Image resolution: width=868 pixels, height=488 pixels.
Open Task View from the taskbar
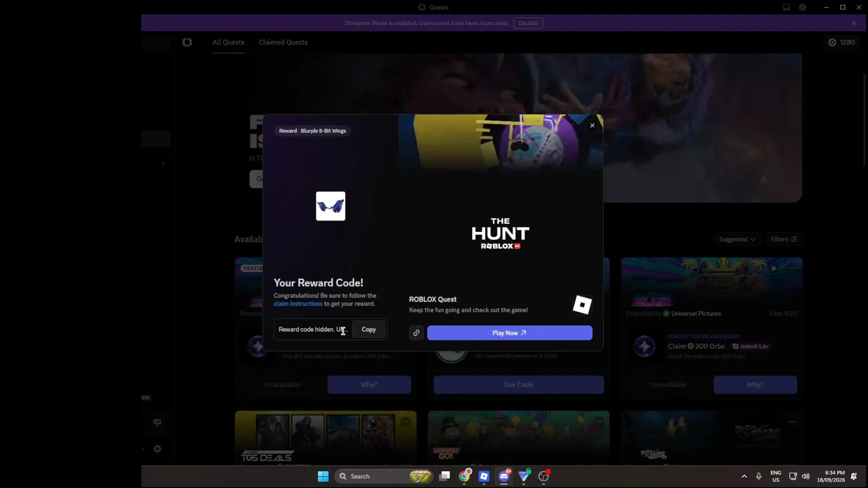[444, 476]
